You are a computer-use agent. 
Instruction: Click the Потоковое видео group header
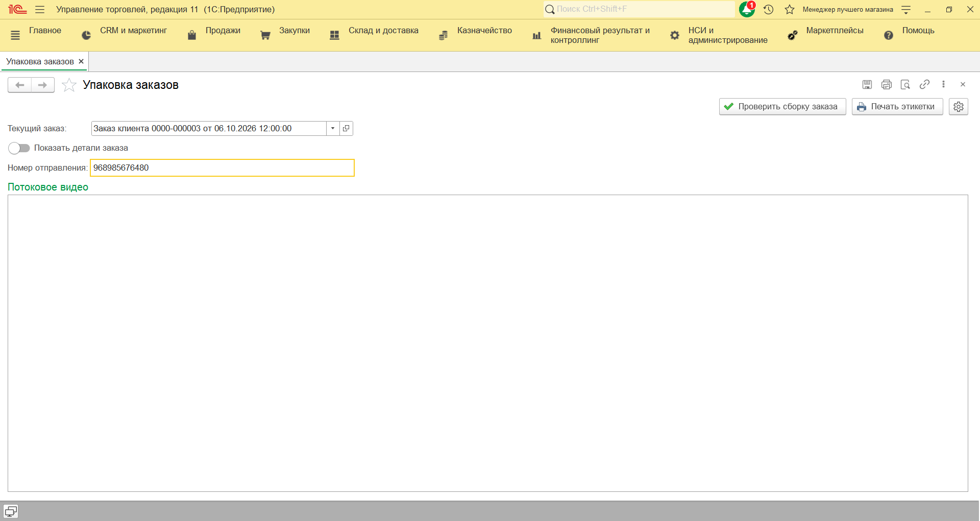click(x=48, y=187)
